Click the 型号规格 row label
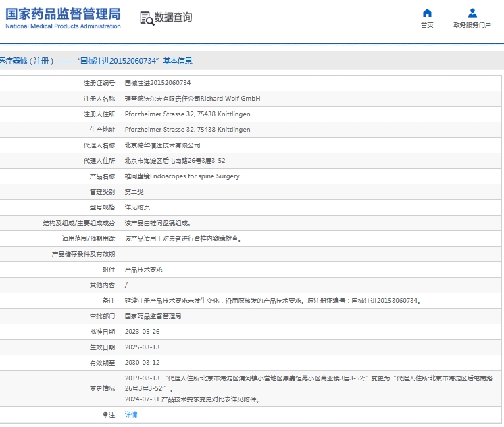 click(102, 207)
